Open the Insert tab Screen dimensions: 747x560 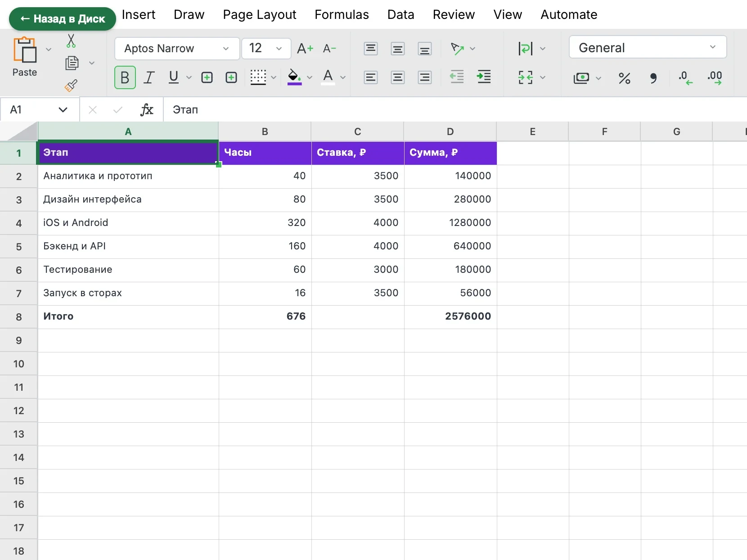pyautogui.click(x=139, y=14)
